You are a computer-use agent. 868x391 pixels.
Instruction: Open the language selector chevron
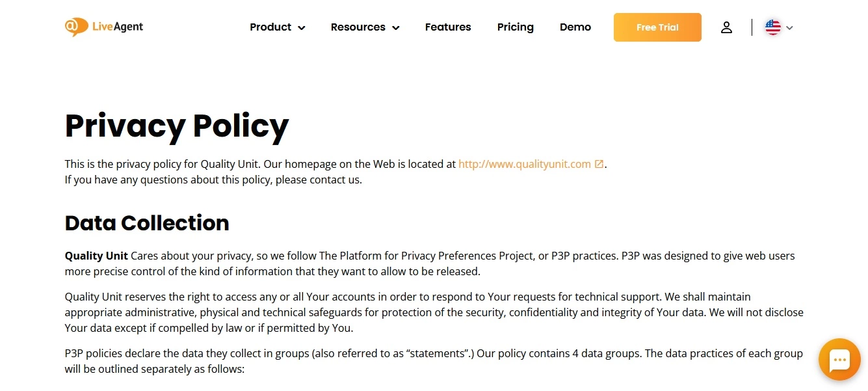[x=789, y=28]
